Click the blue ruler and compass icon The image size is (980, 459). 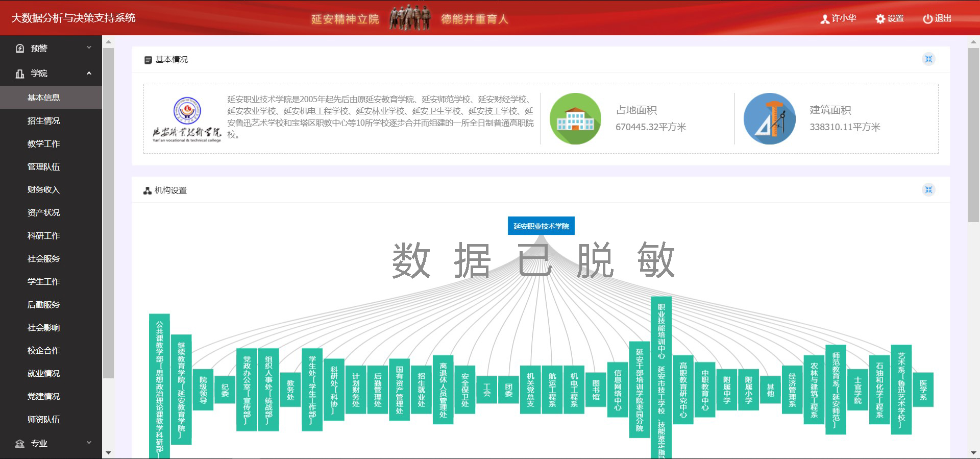[x=769, y=118]
